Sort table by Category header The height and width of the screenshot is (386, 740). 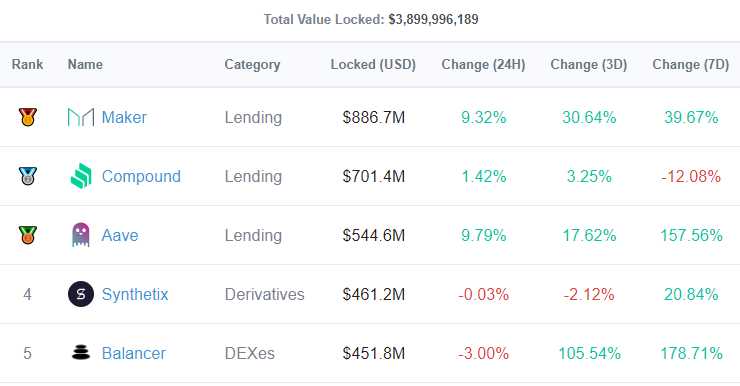coord(252,65)
